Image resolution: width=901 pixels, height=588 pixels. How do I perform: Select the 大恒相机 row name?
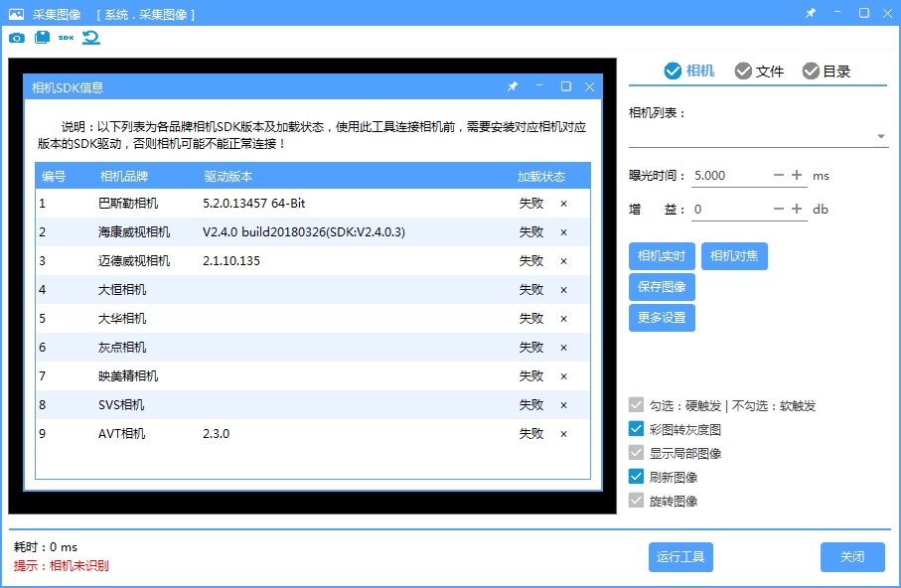point(122,290)
